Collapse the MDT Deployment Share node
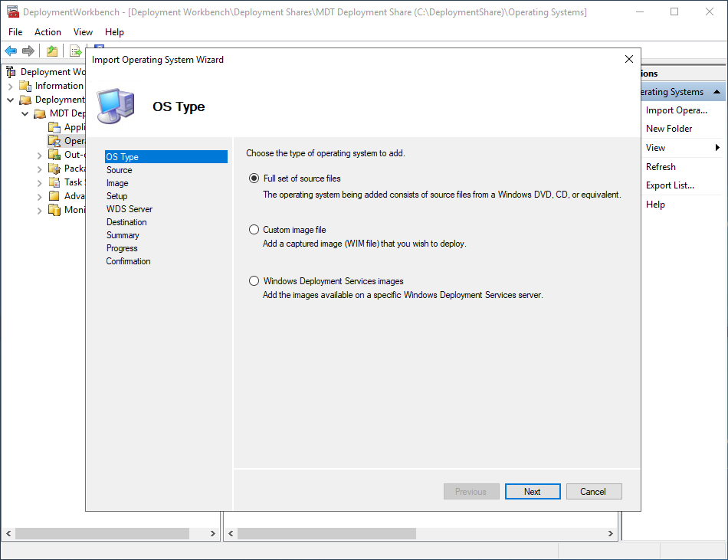728x560 pixels. click(25, 113)
